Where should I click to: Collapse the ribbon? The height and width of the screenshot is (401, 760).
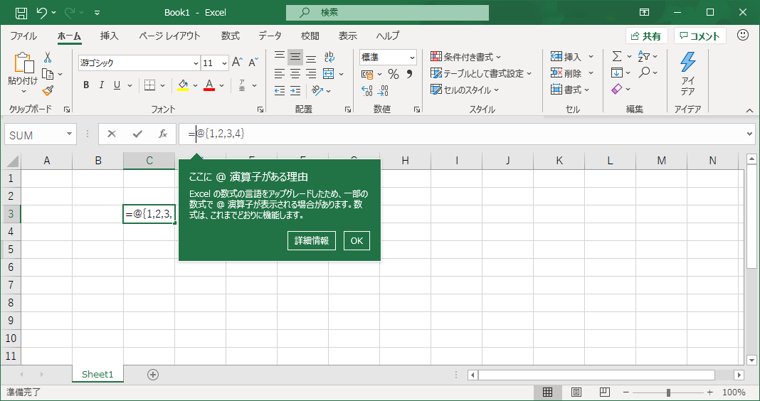click(749, 111)
